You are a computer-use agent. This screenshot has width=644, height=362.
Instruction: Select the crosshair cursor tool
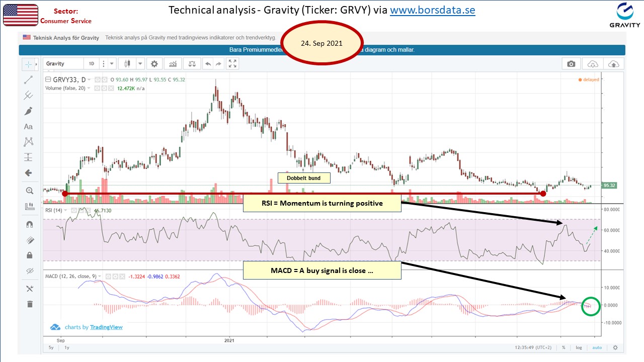pyautogui.click(x=28, y=64)
